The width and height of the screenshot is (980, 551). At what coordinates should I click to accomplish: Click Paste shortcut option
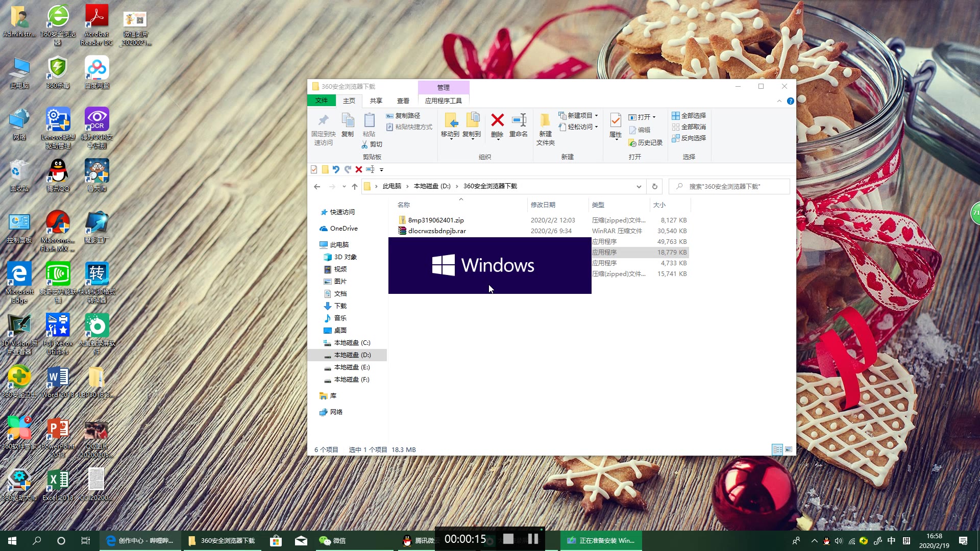click(x=409, y=127)
